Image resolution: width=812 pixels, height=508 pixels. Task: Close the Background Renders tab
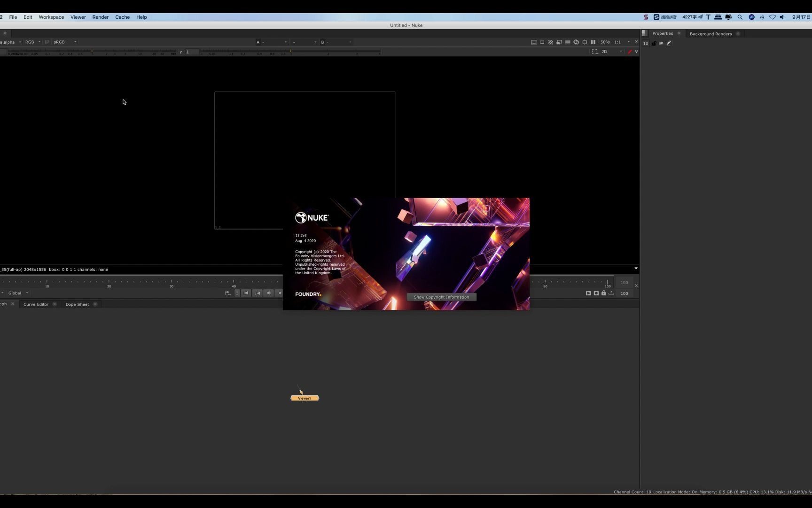tap(738, 34)
